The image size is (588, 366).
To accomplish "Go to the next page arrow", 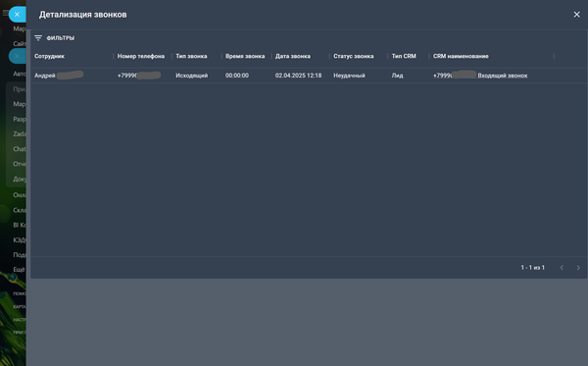I will (x=578, y=268).
